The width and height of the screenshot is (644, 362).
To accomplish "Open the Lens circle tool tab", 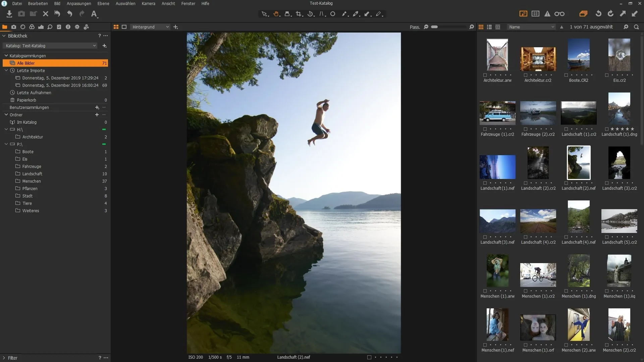I will coord(23,27).
